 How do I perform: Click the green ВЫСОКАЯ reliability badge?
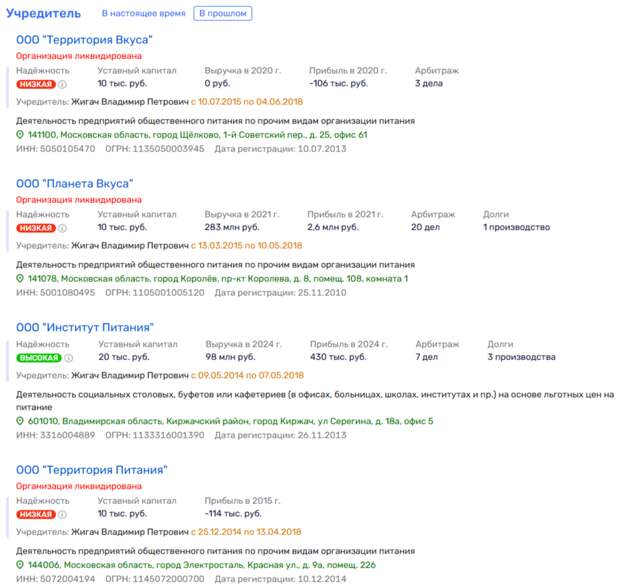pyautogui.click(x=39, y=357)
